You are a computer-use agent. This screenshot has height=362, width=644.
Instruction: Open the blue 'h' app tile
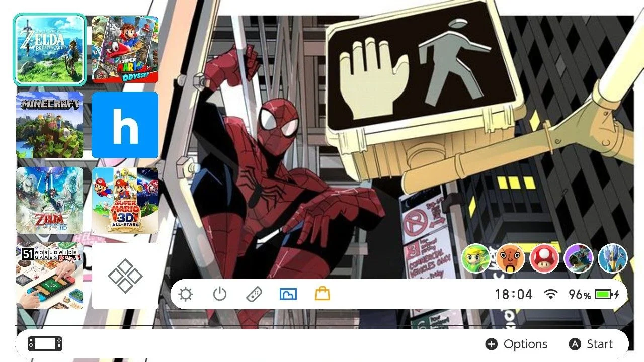point(125,125)
